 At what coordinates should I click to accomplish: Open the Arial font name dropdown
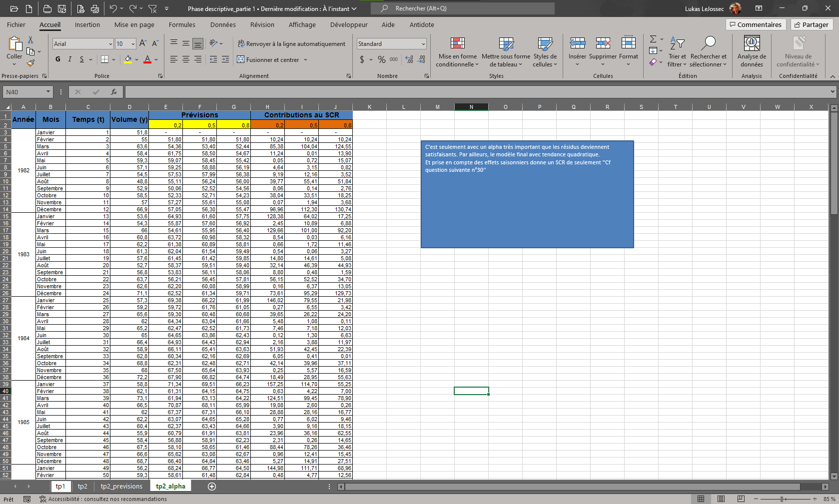click(110, 44)
